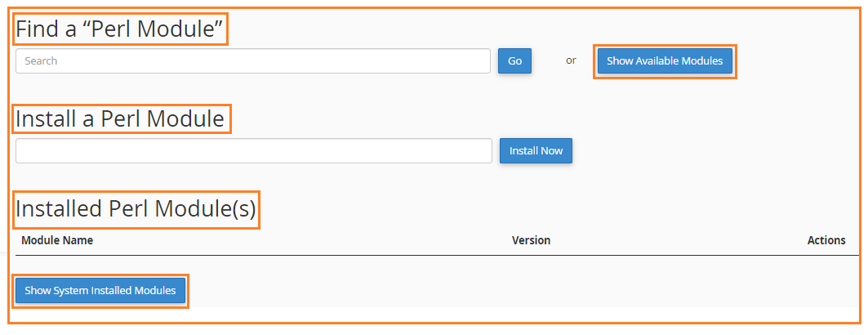Screen dimensions: 868x335
Task: Run the module install with Install Now
Action: click(536, 151)
